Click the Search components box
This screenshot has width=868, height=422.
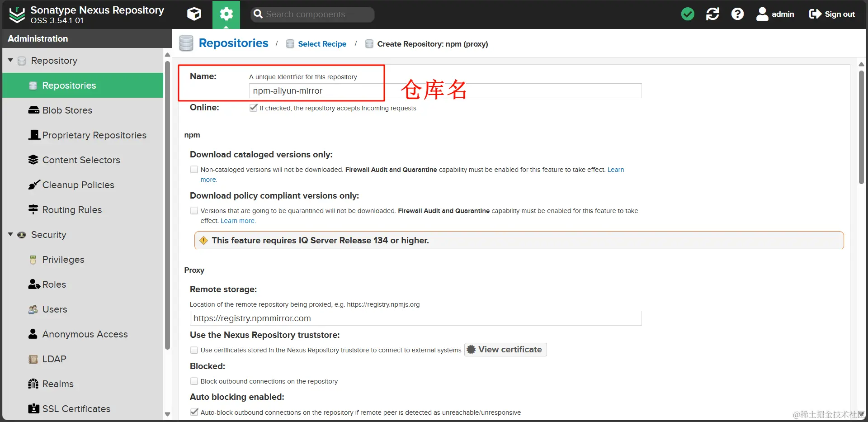(x=312, y=14)
